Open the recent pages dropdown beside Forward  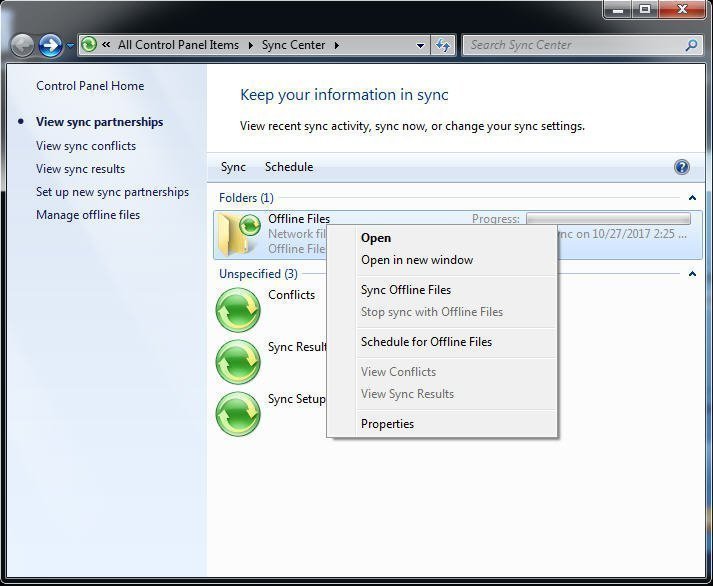pyautogui.click(x=70, y=45)
